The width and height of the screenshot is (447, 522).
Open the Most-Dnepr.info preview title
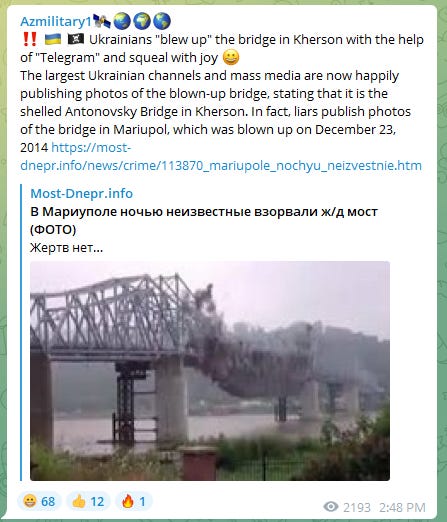pos(82,193)
